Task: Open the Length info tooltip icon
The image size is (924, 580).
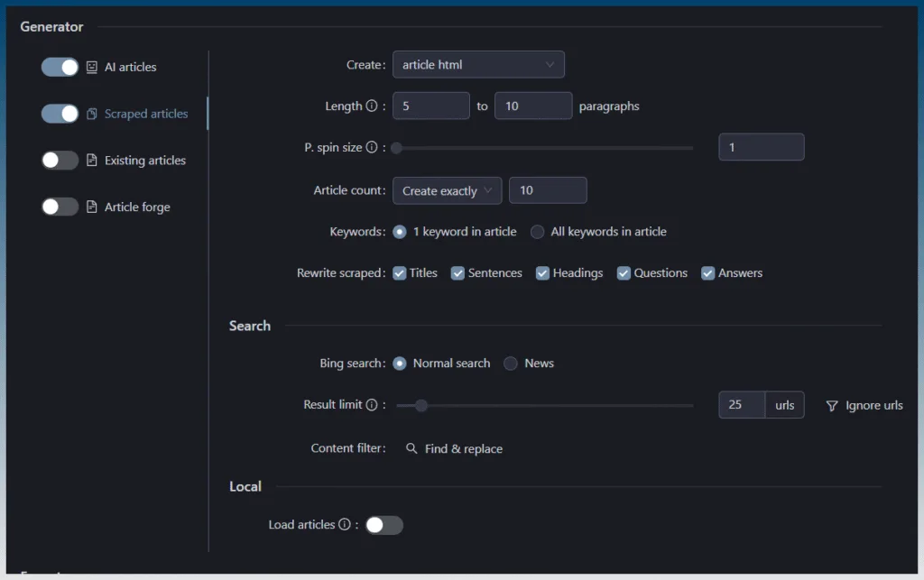Action: point(371,106)
